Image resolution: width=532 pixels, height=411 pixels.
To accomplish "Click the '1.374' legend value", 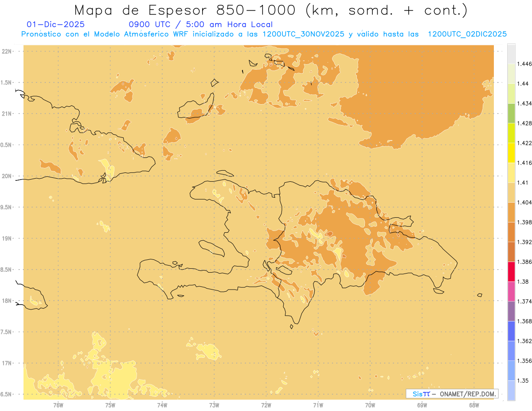I will 524,301.
